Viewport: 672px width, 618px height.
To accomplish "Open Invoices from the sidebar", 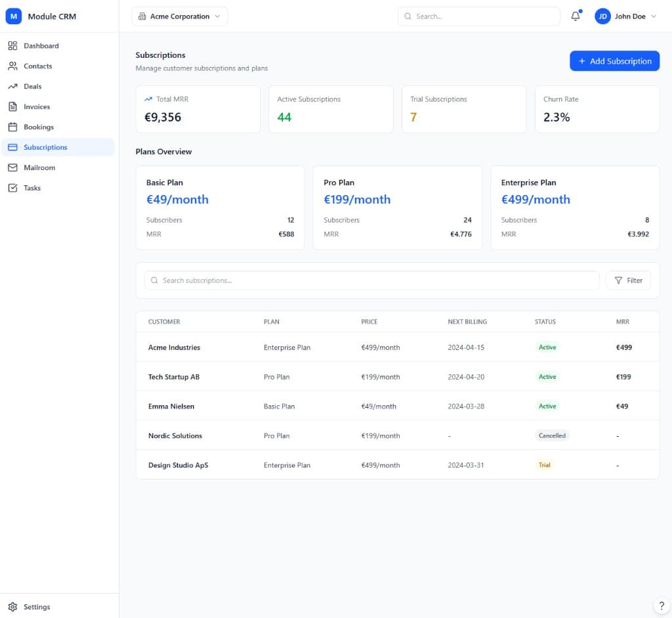I will (x=37, y=107).
